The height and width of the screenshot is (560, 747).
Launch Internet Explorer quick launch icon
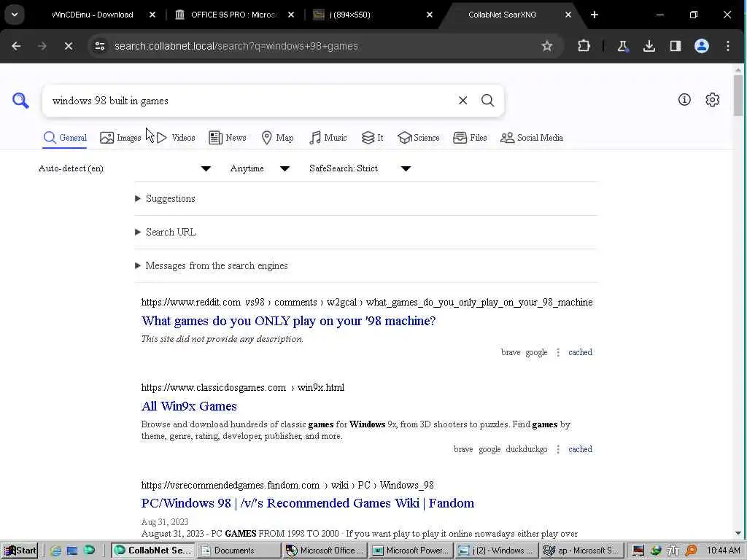pos(55,551)
